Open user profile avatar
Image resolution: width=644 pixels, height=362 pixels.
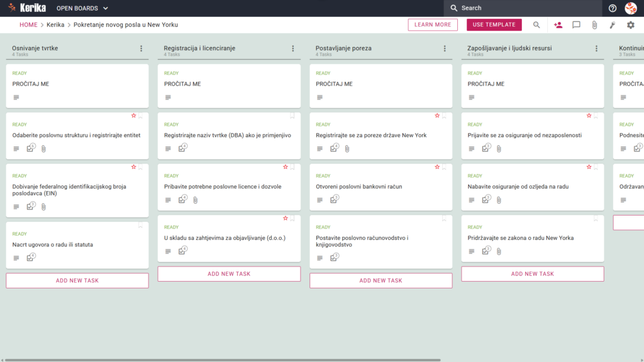click(x=631, y=8)
